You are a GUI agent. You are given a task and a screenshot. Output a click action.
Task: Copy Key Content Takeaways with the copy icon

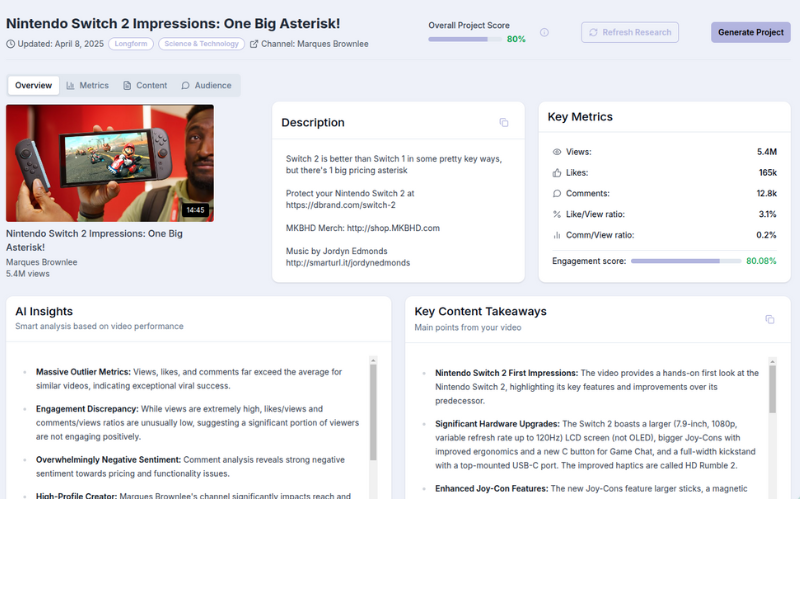point(769,319)
